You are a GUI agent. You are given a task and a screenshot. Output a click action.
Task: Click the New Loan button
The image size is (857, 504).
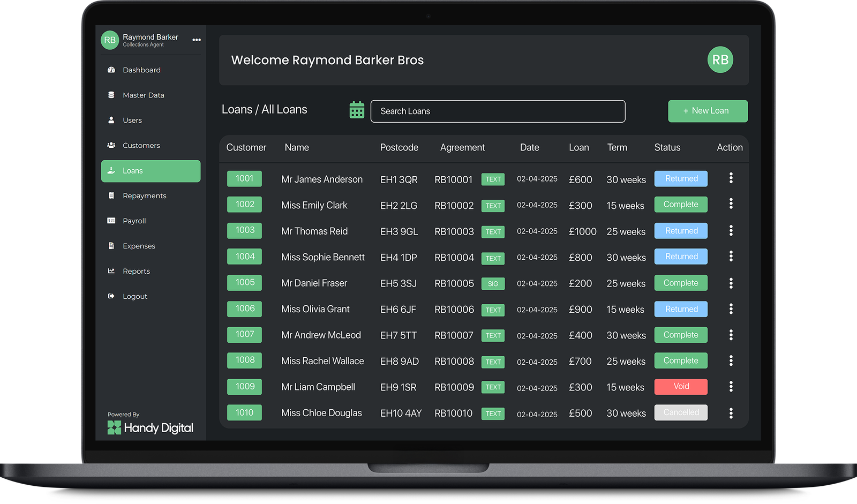coord(708,111)
